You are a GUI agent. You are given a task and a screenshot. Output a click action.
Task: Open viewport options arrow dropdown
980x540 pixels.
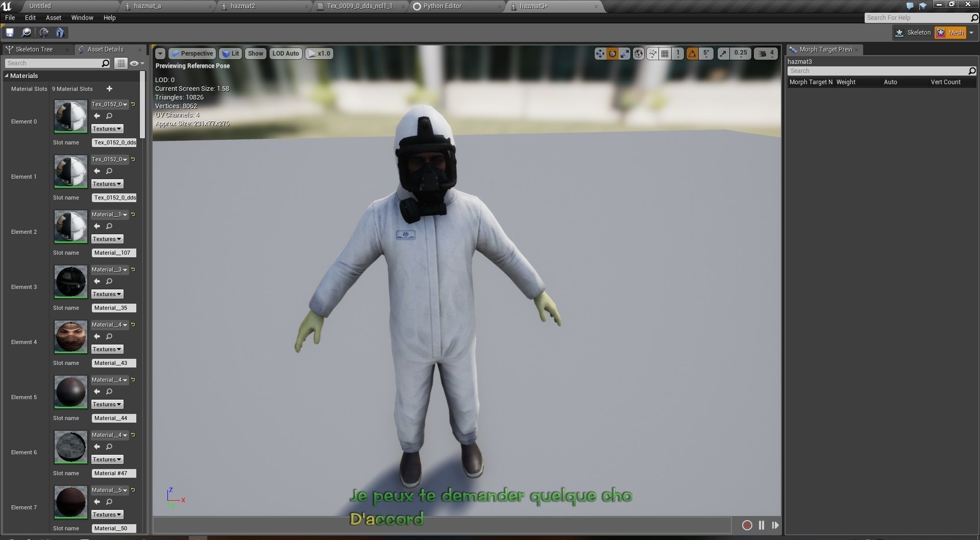160,54
